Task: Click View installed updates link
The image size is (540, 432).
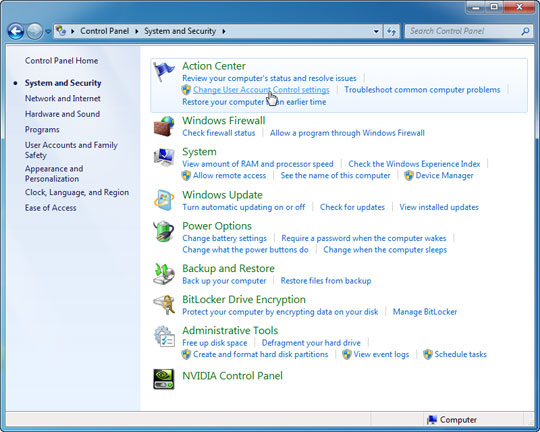Action: 439,207
